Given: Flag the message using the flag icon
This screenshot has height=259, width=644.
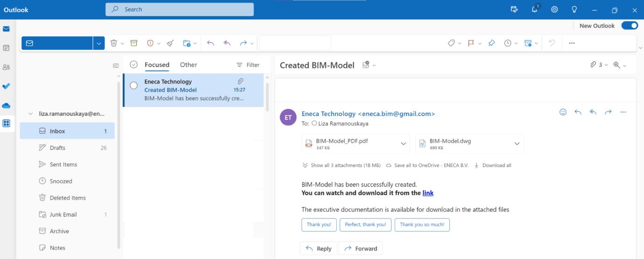Looking at the screenshot, I should 471,43.
